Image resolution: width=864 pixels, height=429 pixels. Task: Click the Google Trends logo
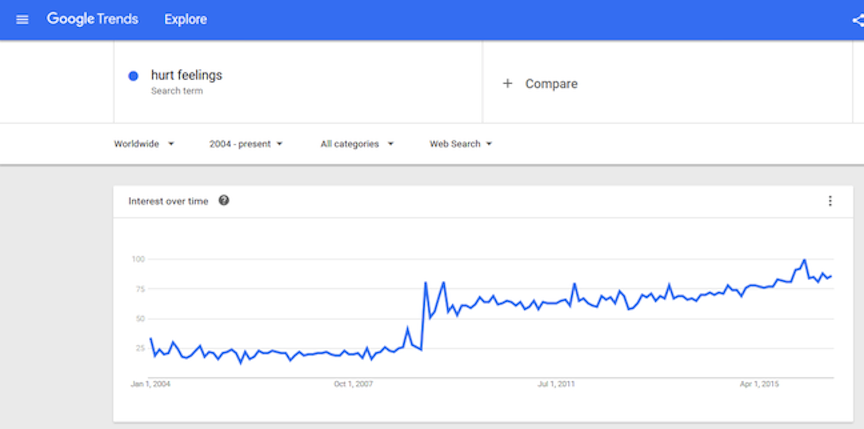coord(93,19)
